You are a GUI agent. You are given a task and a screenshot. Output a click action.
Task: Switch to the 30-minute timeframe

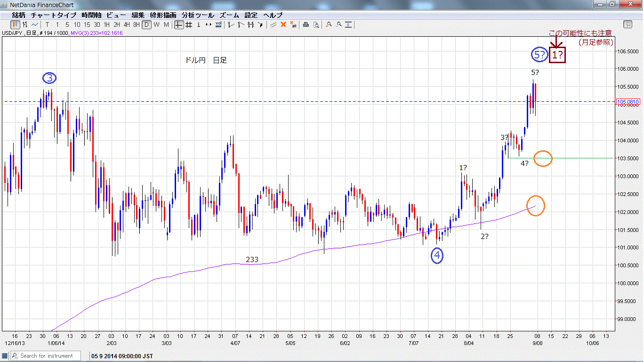click(x=97, y=25)
